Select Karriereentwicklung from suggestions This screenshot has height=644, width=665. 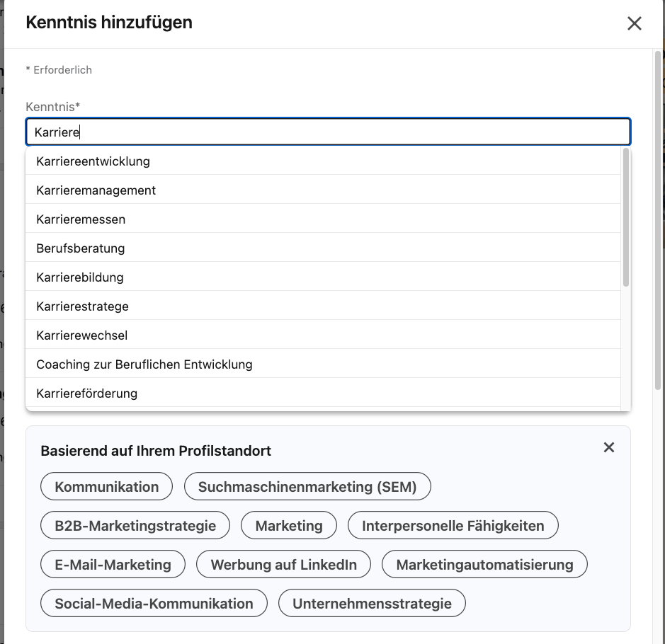click(93, 161)
